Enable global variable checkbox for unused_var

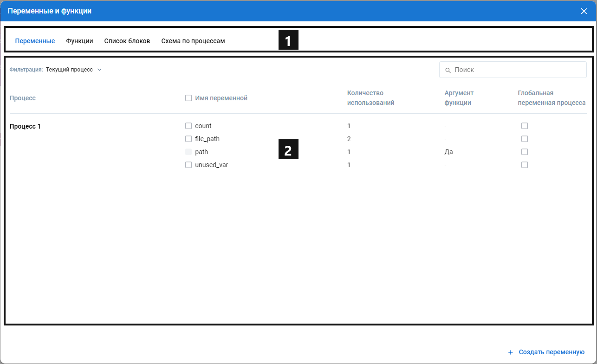coord(525,165)
